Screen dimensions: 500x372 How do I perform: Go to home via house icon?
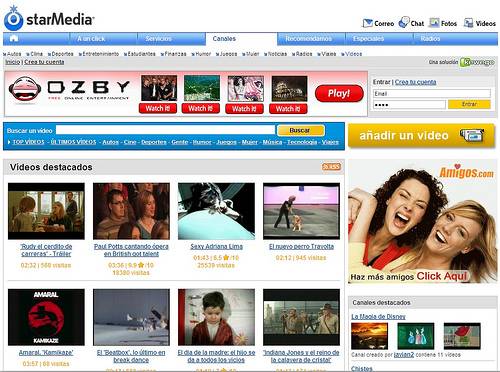[14, 38]
